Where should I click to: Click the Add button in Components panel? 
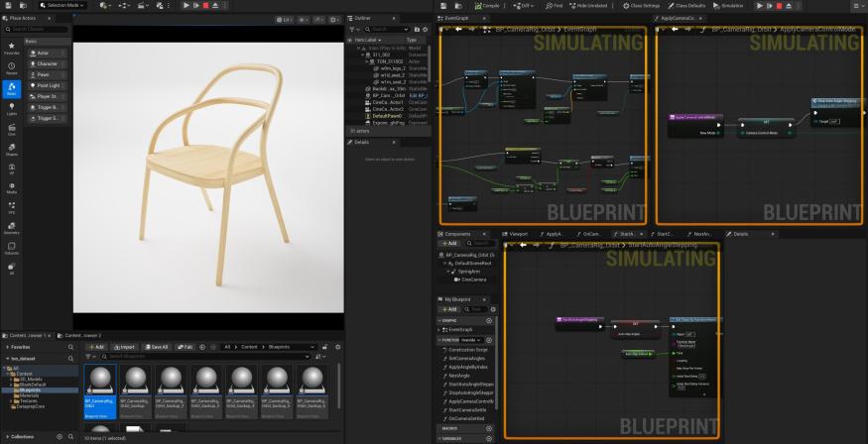coord(449,243)
